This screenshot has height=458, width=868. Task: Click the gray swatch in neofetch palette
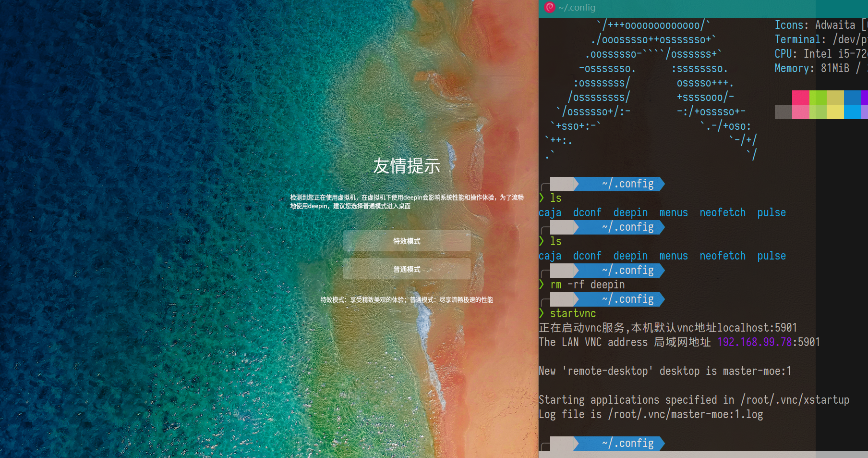[783, 112]
